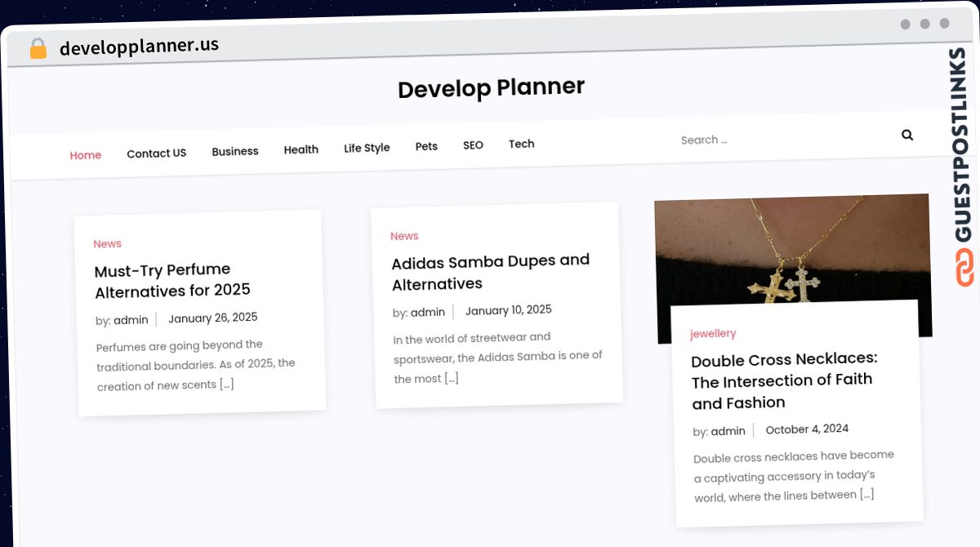980x547 pixels.
Task: Open the Life Style category
Action: click(x=367, y=148)
